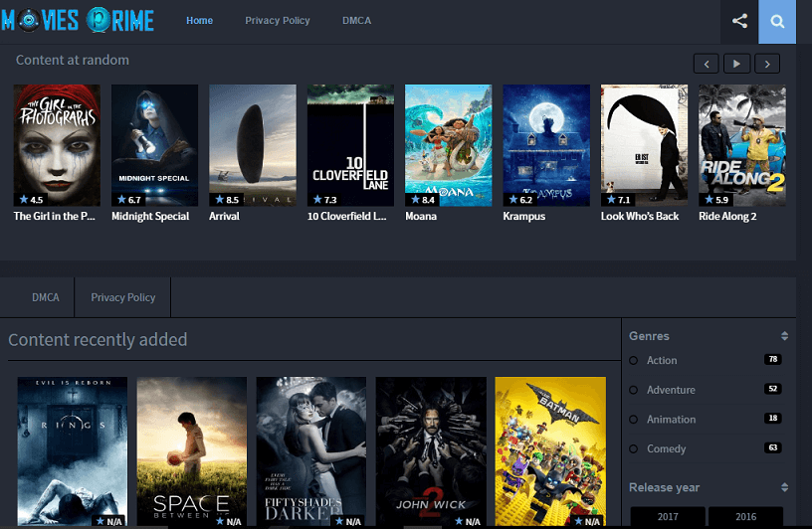Image resolution: width=812 pixels, height=529 pixels.
Task: Click the Adventure count badge 52
Action: tap(772, 389)
